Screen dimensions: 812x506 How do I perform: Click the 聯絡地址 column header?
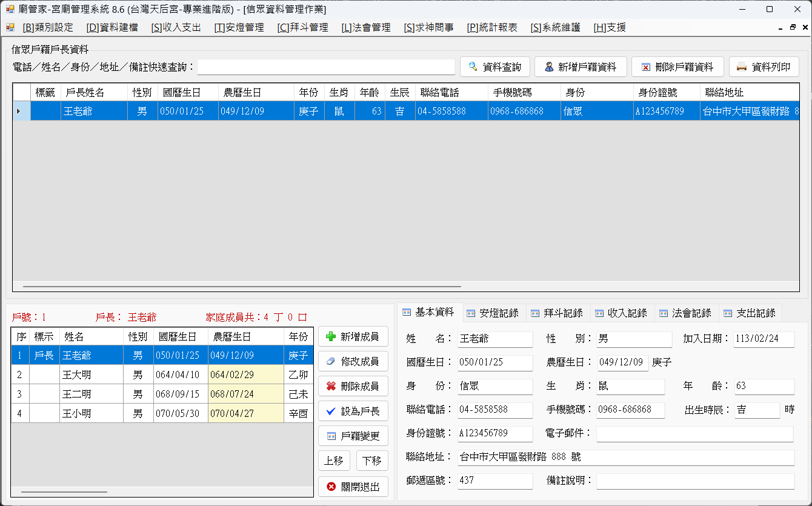click(x=750, y=93)
